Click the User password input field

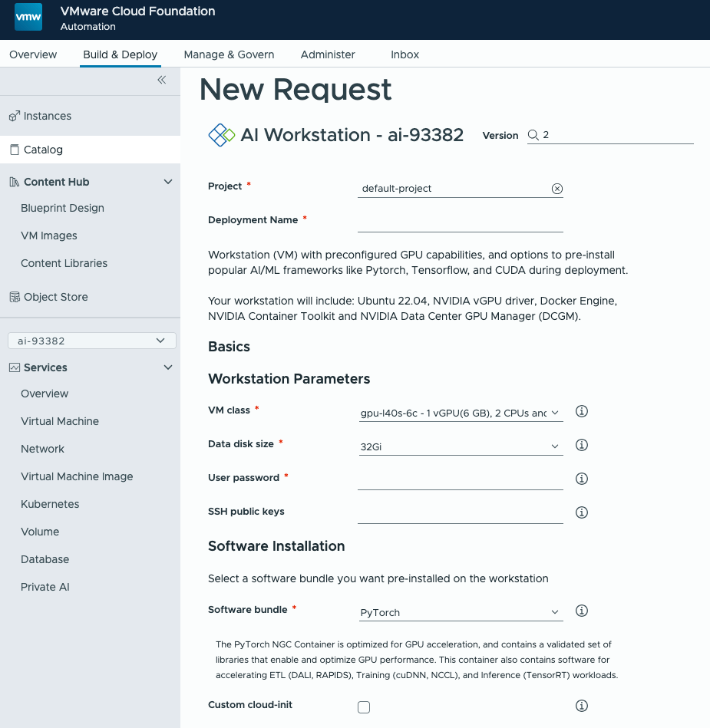click(x=460, y=480)
